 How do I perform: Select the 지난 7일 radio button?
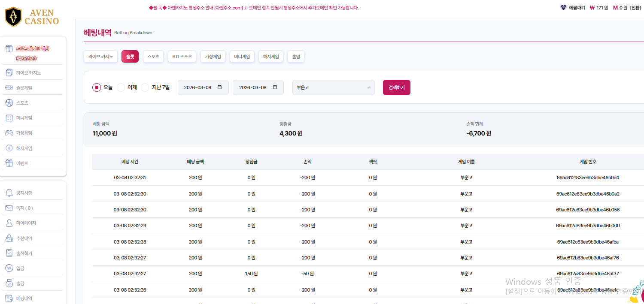pos(145,87)
